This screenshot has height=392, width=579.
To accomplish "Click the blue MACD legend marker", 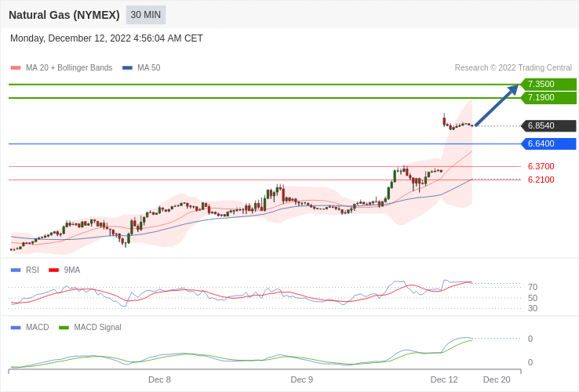I will (16, 328).
